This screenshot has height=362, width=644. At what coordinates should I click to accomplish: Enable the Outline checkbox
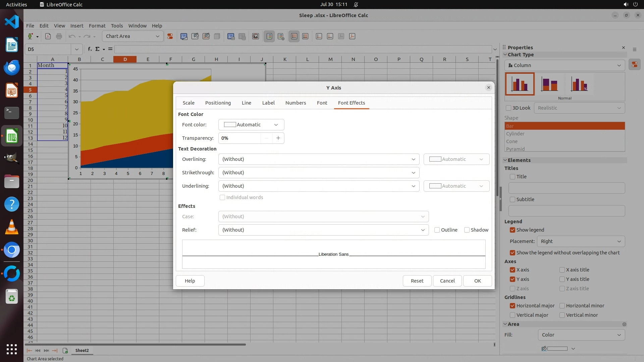point(437,230)
